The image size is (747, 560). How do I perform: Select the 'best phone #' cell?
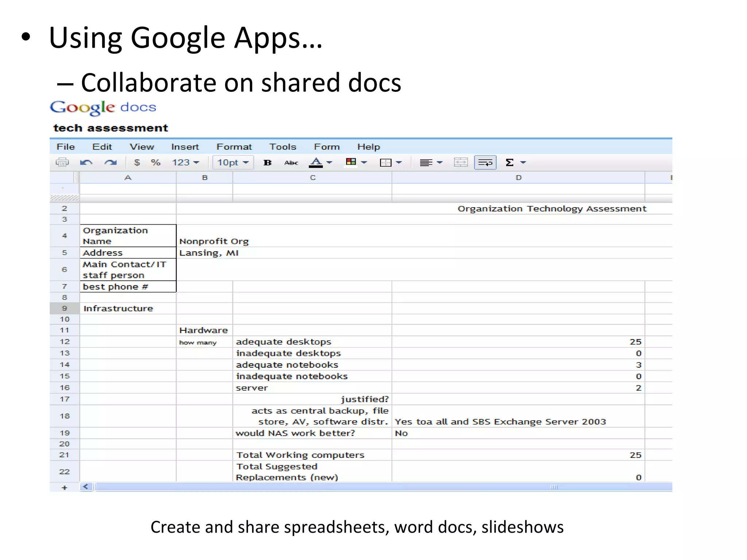[128, 287]
